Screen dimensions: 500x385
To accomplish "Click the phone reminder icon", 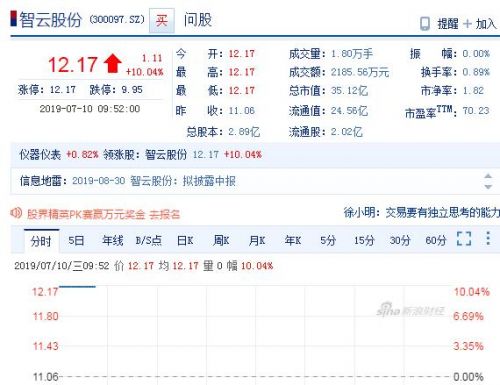I will click(425, 24).
